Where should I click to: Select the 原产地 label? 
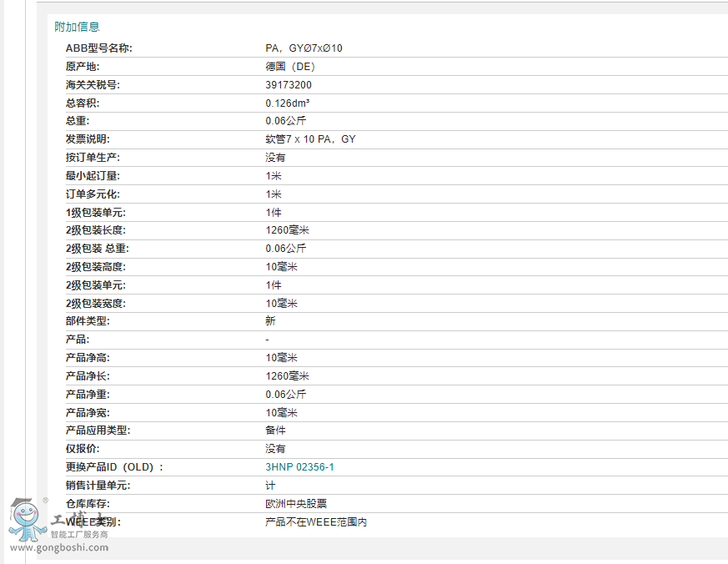click(x=83, y=67)
